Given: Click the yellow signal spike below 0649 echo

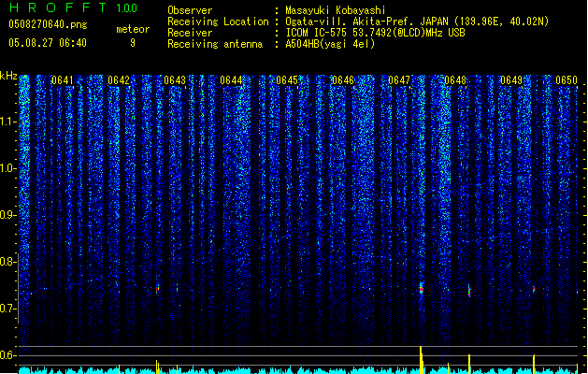Looking at the screenshot, I should 534,364.
